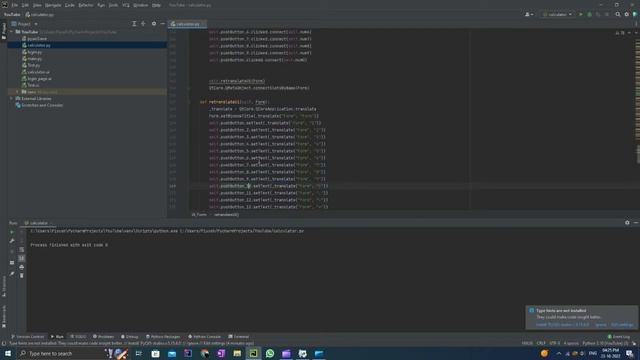Clear console output with the trash icon
The image size is (640, 360).
tap(22, 276)
